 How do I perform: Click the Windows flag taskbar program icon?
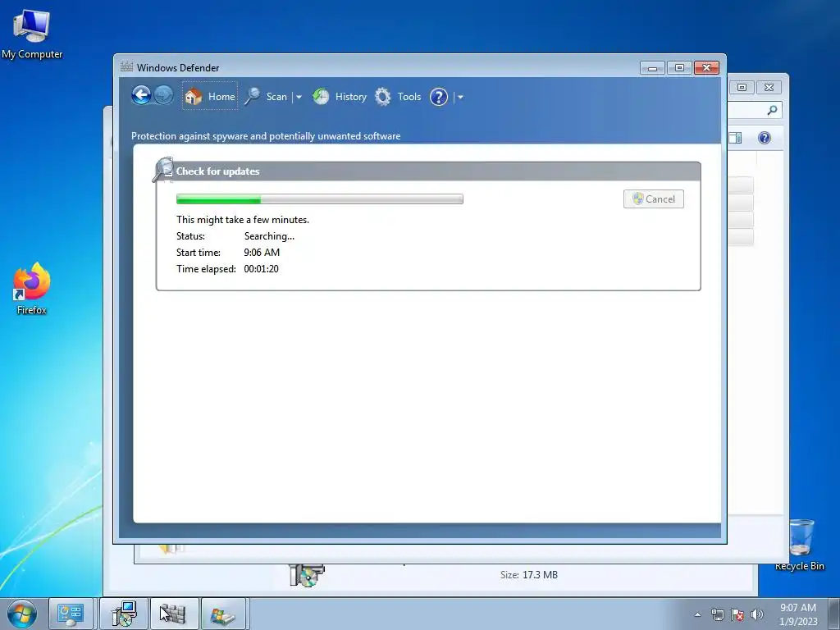[223, 614]
